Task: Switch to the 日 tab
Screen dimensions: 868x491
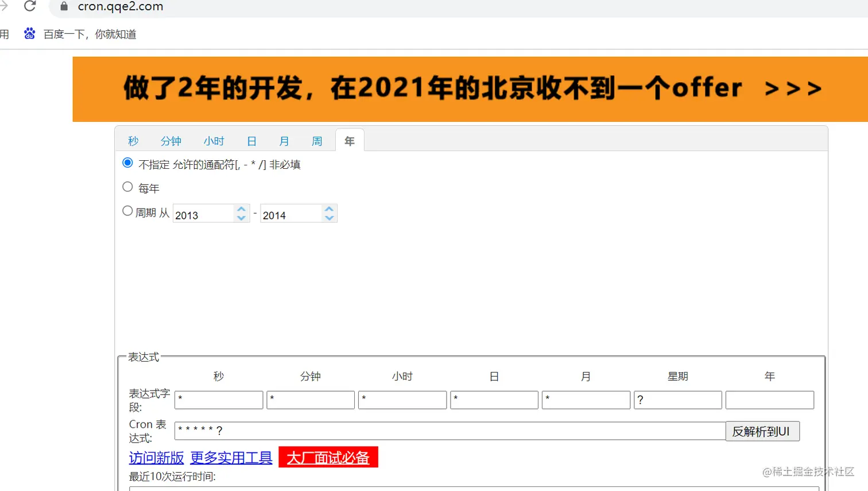Action: pos(251,141)
